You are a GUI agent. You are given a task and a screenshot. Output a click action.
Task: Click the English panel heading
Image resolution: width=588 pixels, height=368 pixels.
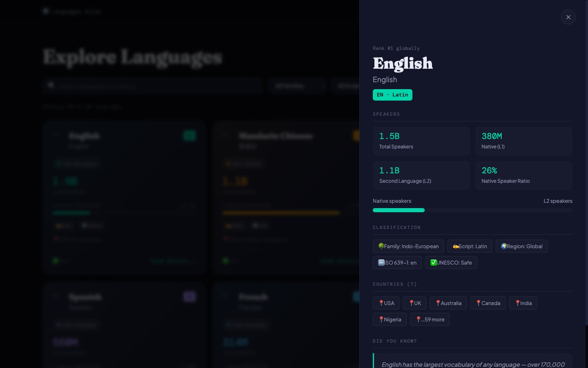click(x=403, y=63)
